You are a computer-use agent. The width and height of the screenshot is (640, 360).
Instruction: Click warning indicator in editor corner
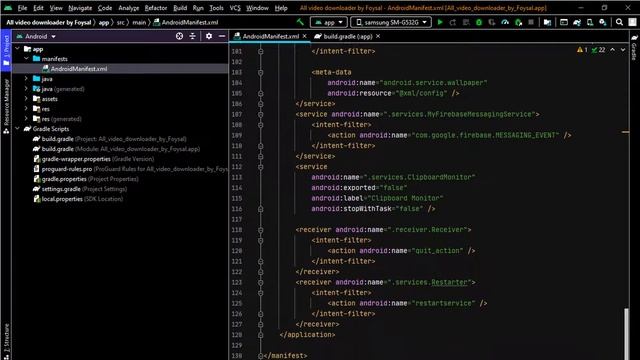click(582, 50)
